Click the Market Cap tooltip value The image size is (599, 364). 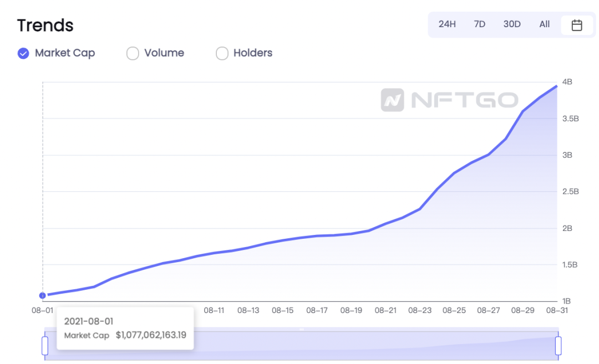coord(151,335)
